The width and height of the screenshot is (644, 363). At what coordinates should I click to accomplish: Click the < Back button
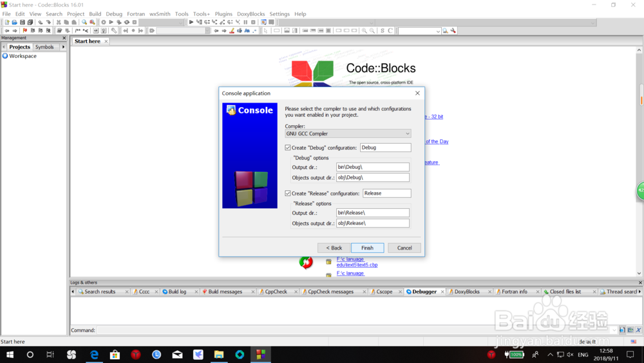click(334, 248)
